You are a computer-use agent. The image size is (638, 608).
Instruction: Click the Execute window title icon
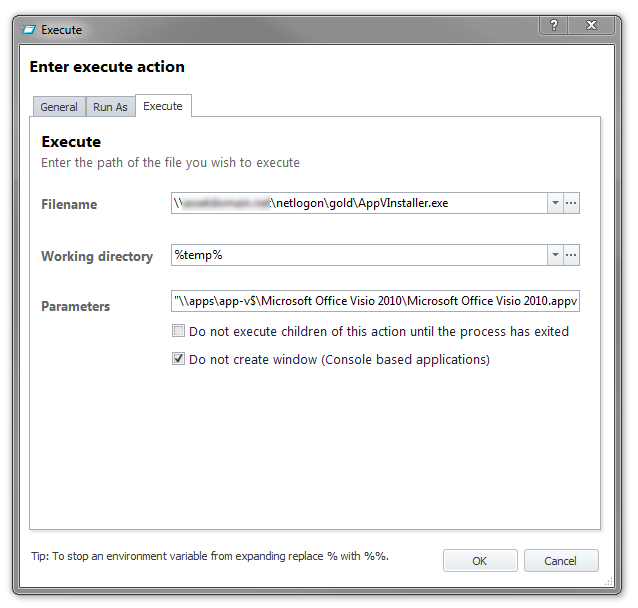click(x=28, y=30)
